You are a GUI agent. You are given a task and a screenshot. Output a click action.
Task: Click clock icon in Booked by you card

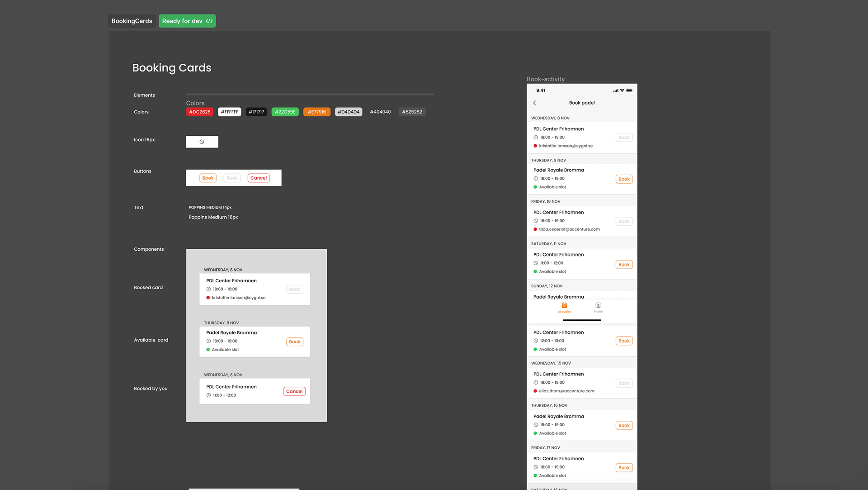pos(208,395)
